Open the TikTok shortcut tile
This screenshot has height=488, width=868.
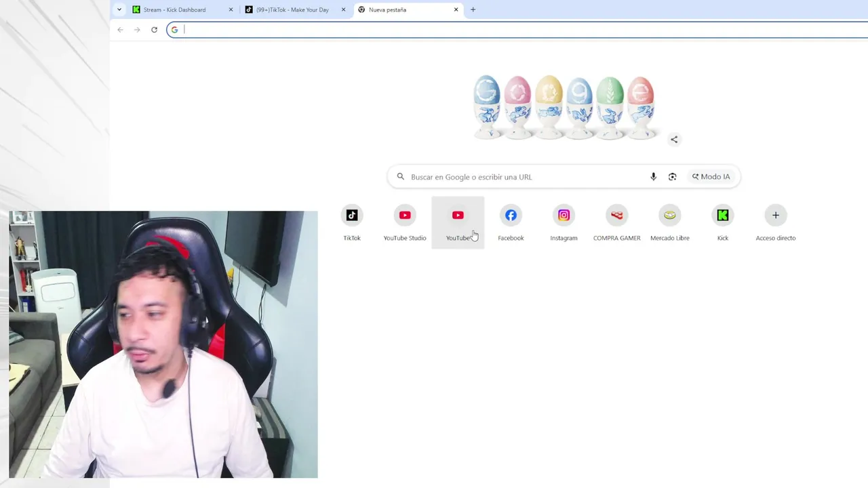click(x=352, y=222)
